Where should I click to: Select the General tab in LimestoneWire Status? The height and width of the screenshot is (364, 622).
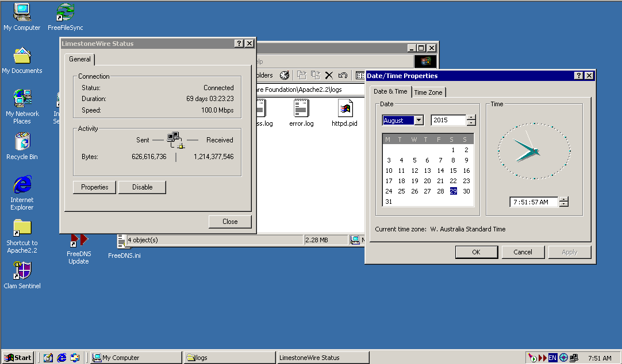80,59
